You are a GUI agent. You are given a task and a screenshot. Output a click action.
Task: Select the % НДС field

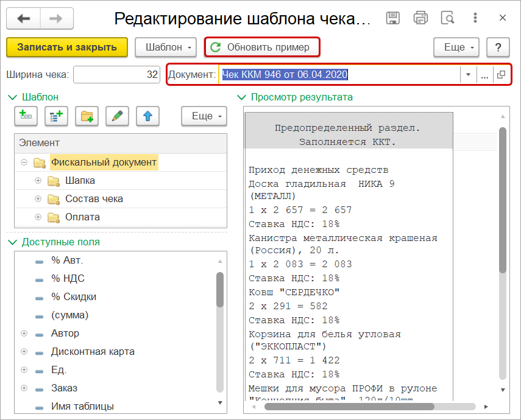pos(68,279)
